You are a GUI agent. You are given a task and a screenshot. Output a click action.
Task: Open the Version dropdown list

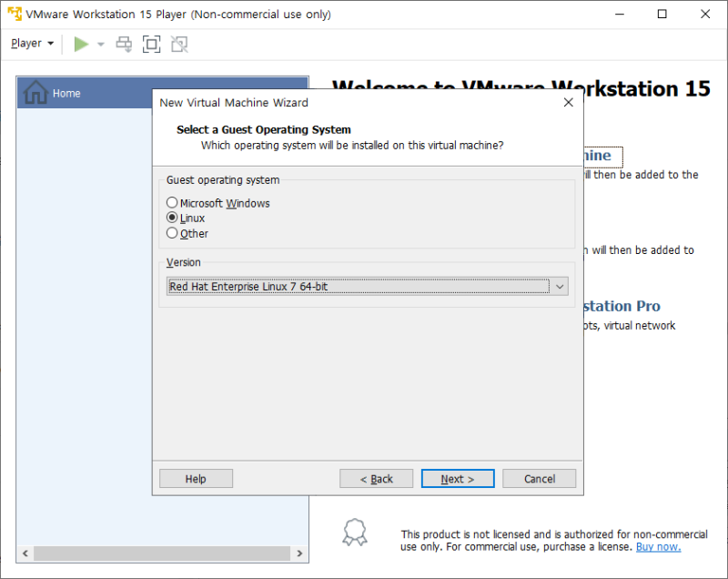(x=560, y=286)
